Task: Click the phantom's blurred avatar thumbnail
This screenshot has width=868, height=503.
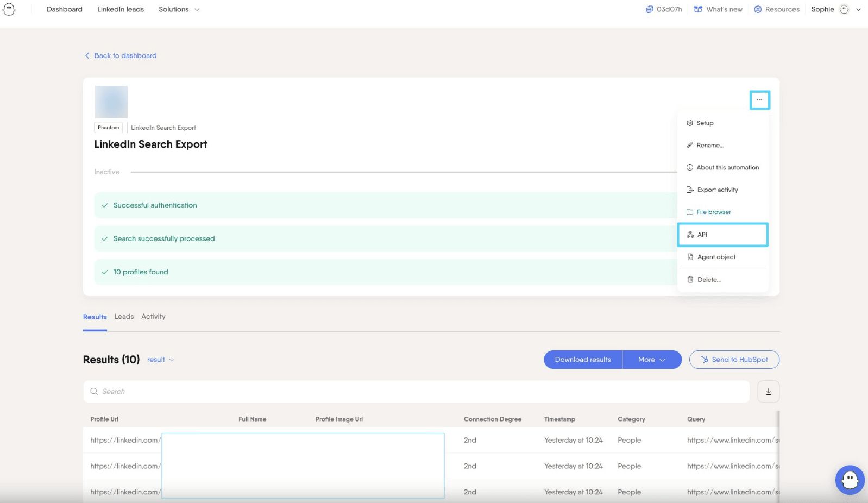Action: coord(111,102)
